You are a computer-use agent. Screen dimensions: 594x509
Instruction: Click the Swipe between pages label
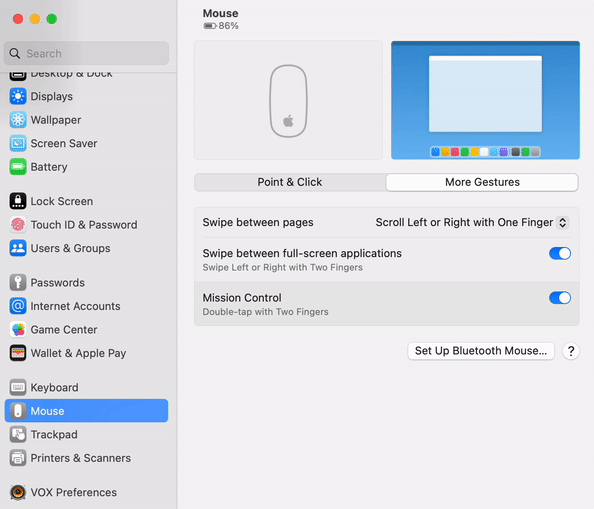258,222
